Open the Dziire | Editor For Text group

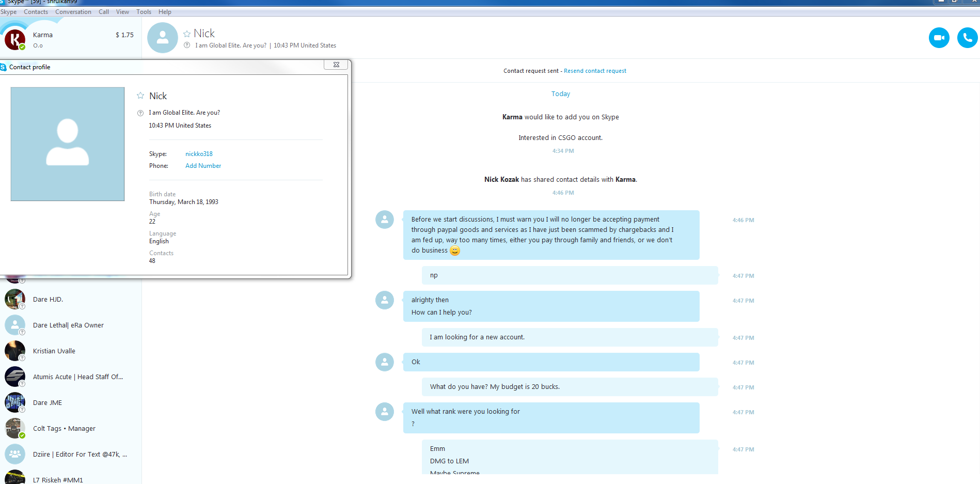pyautogui.click(x=71, y=455)
